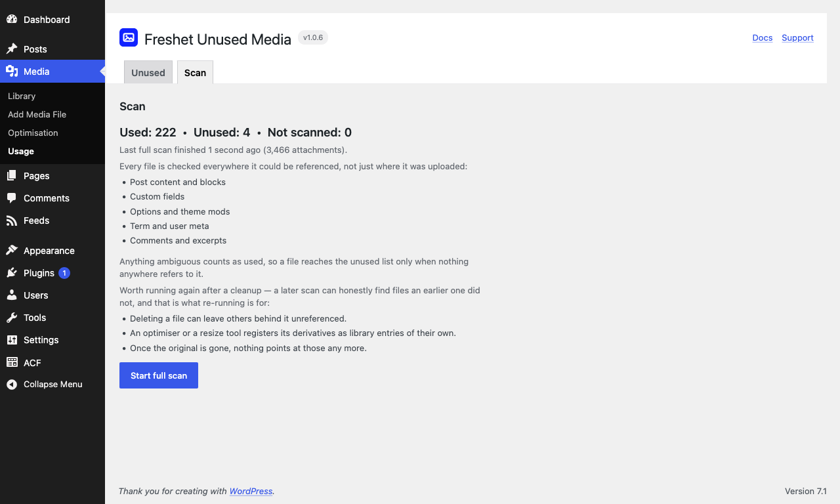Click the Plugins update count badge
This screenshot has height=504, width=840.
click(x=64, y=273)
